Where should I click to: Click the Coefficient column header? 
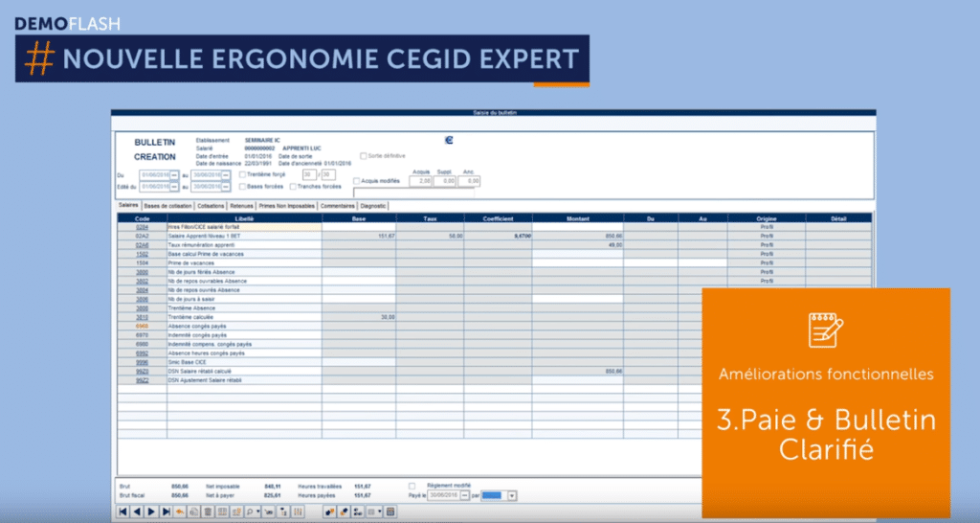[x=498, y=218]
